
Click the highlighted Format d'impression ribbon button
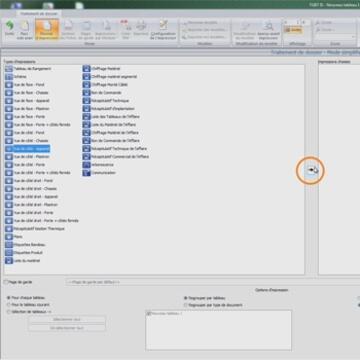tap(47, 30)
